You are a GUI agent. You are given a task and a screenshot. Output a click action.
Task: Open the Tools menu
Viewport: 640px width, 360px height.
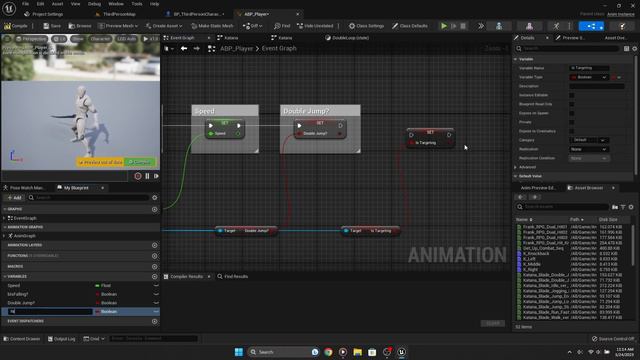point(137,4)
